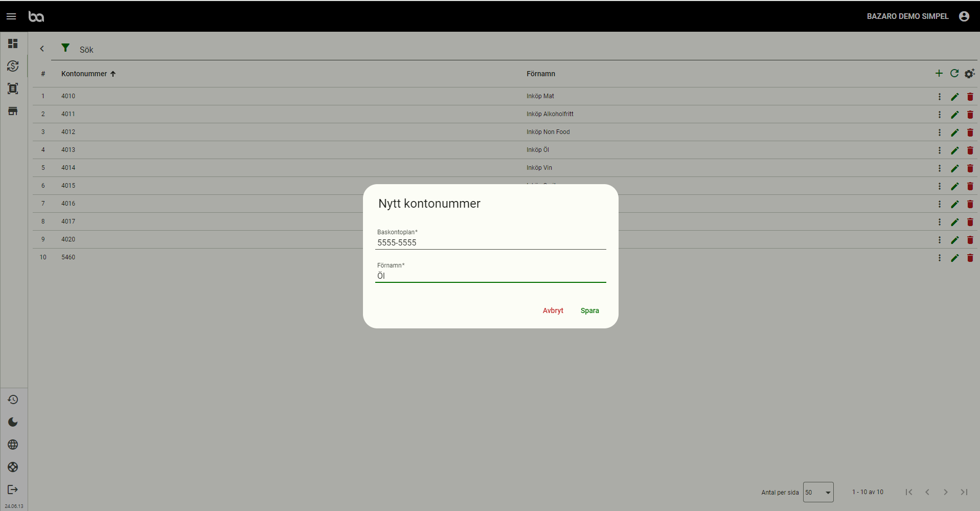The image size is (980, 511).
Task: Toggle dark mode moon icon
Action: tap(13, 422)
